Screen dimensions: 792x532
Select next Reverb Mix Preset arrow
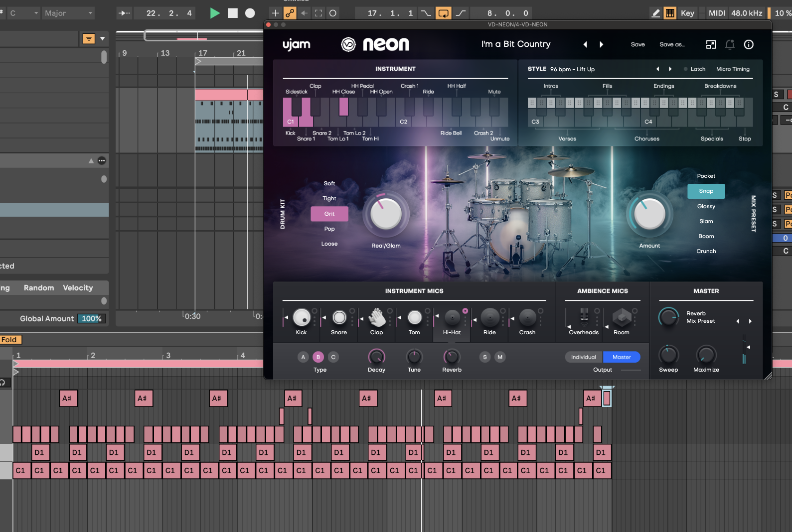(750, 321)
